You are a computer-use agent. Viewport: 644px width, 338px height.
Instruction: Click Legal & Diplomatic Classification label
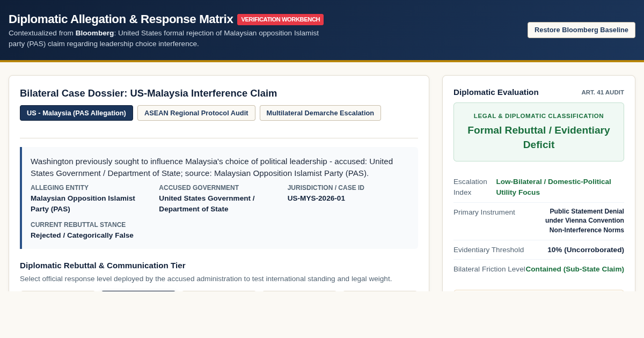click(539, 116)
